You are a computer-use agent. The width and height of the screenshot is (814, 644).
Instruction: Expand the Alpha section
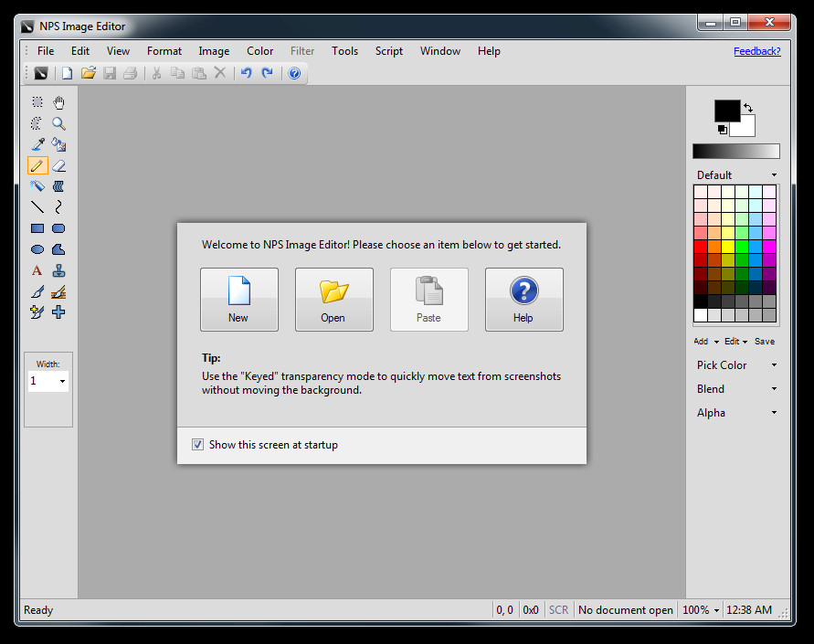[736, 413]
